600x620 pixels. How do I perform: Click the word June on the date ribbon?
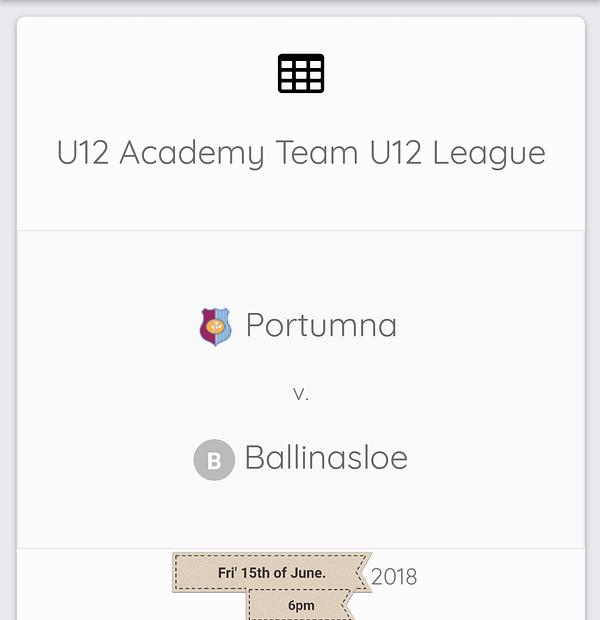coord(306,573)
